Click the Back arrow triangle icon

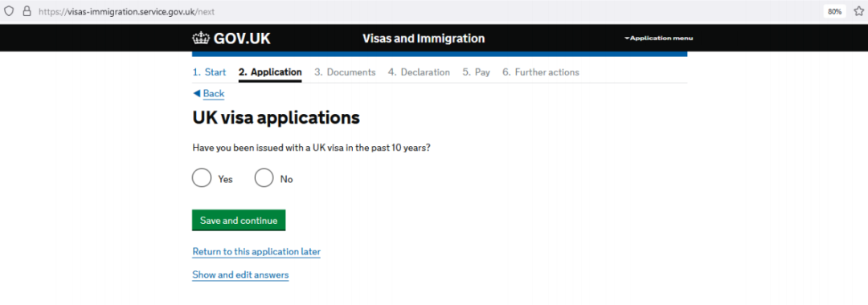click(196, 93)
